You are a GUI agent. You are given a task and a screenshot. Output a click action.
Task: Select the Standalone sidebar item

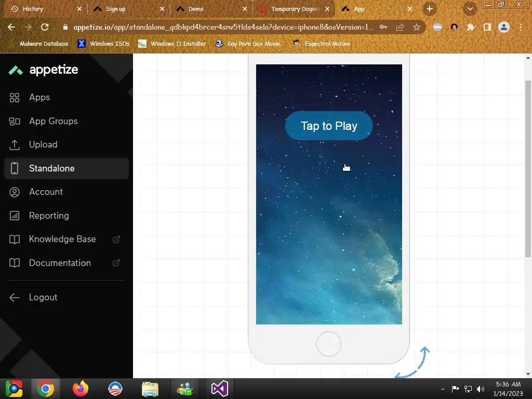pos(66,168)
